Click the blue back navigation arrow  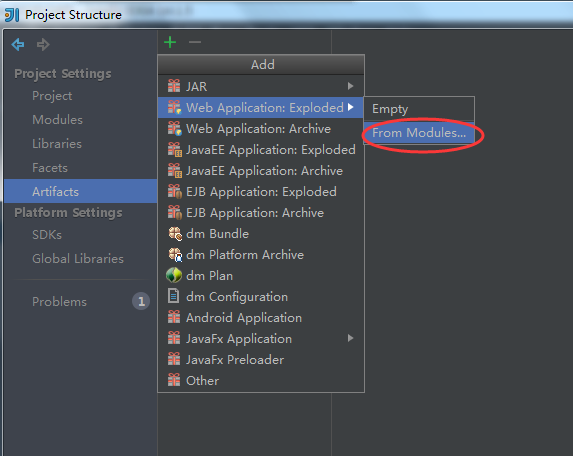click(x=18, y=45)
